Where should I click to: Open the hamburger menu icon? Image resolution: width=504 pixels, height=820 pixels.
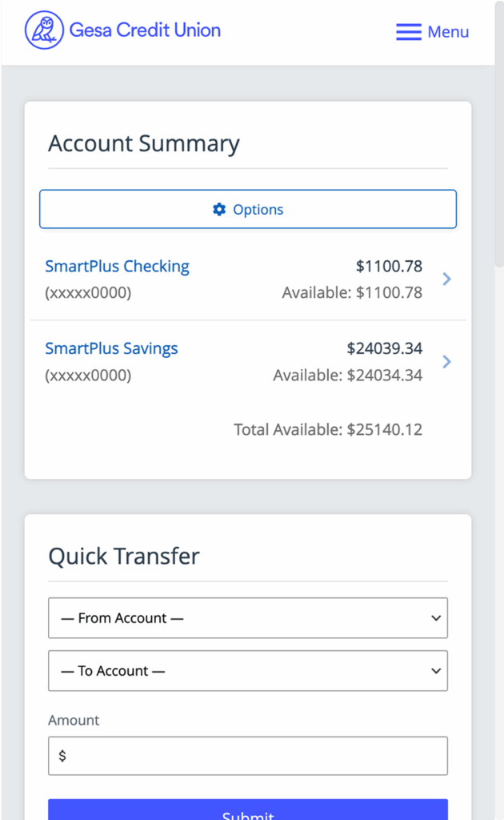(x=408, y=32)
